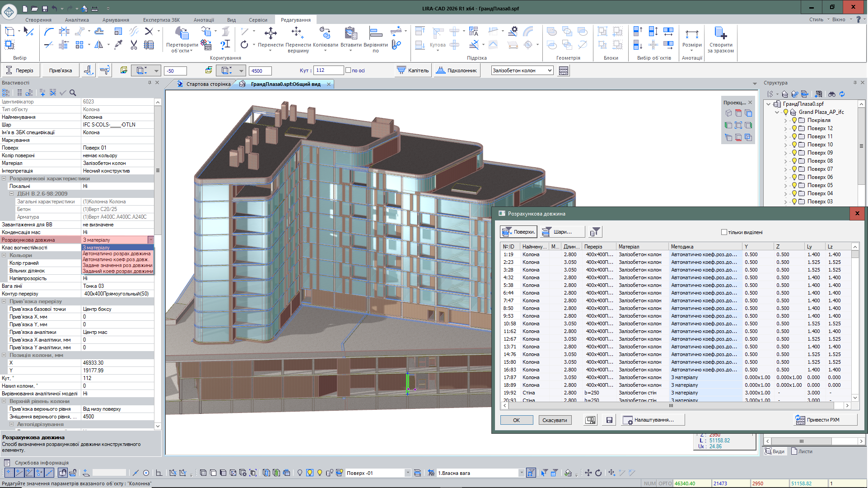Switch to the Стартова сторінка tab
868x488 pixels.
tap(208, 84)
